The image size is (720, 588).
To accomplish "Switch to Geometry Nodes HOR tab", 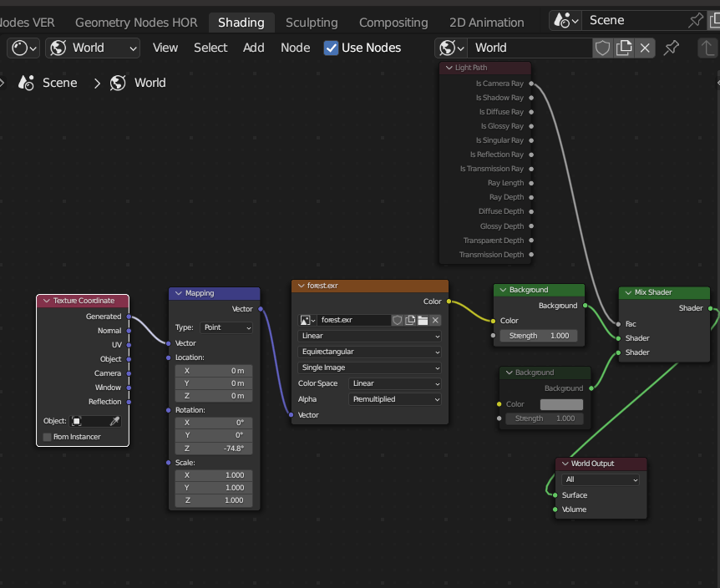I will click(x=136, y=23).
